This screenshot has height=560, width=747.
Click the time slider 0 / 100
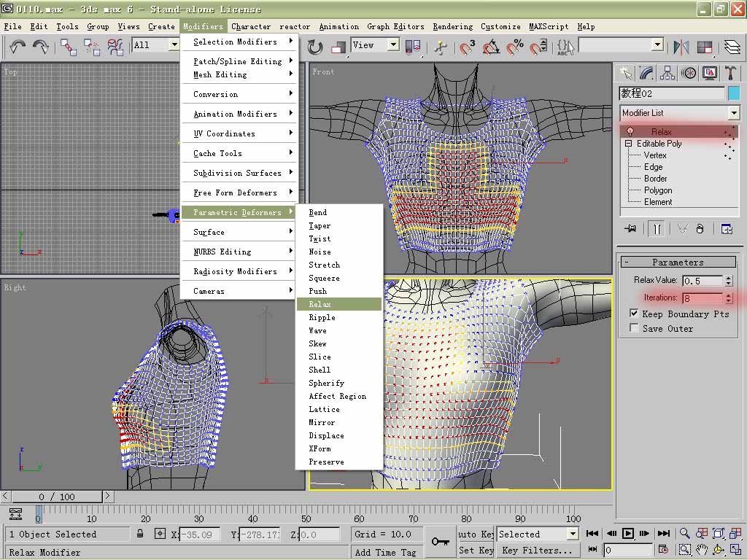(57, 497)
